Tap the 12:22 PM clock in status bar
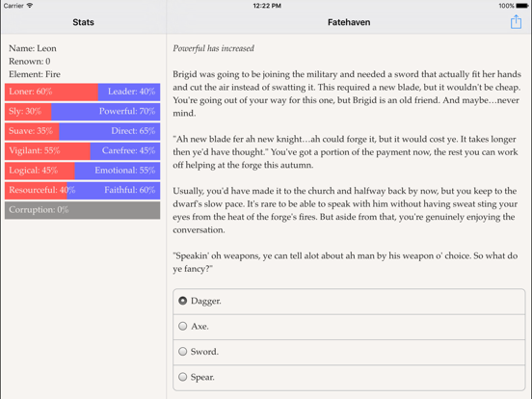This screenshot has height=399, width=532. click(267, 6)
